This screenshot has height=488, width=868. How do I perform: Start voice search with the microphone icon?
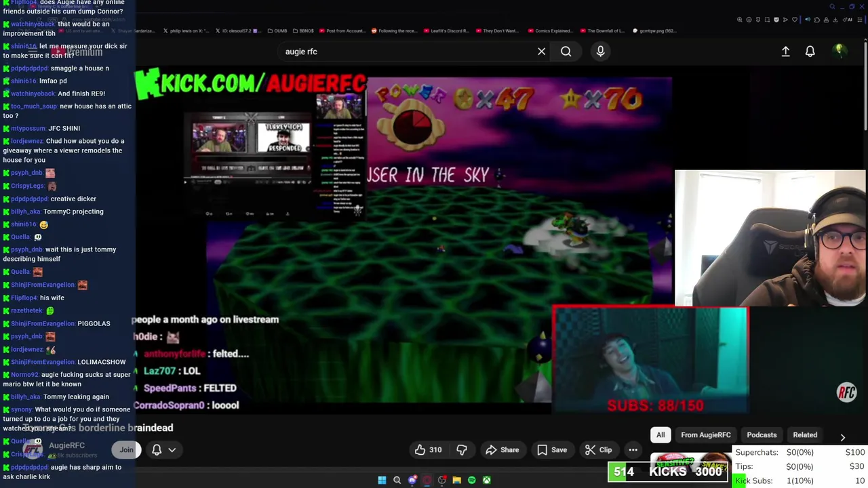600,52
